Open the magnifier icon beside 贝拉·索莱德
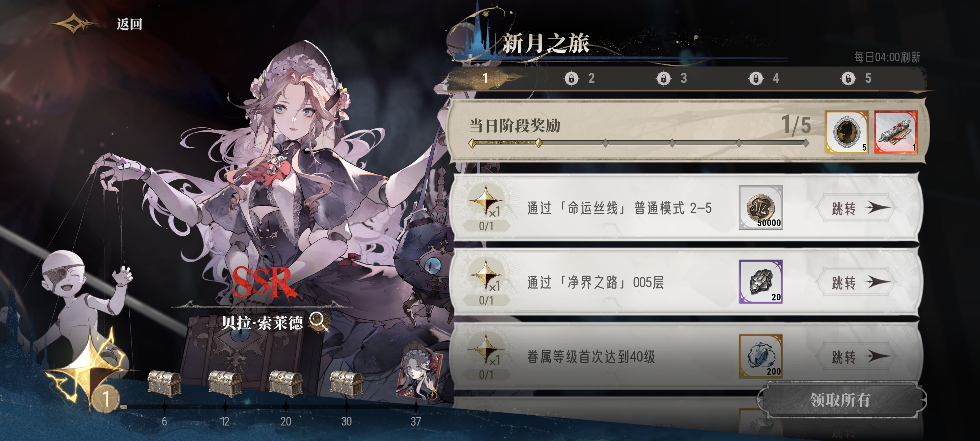This screenshot has width=980, height=441. pyautogui.click(x=318, y=322)
